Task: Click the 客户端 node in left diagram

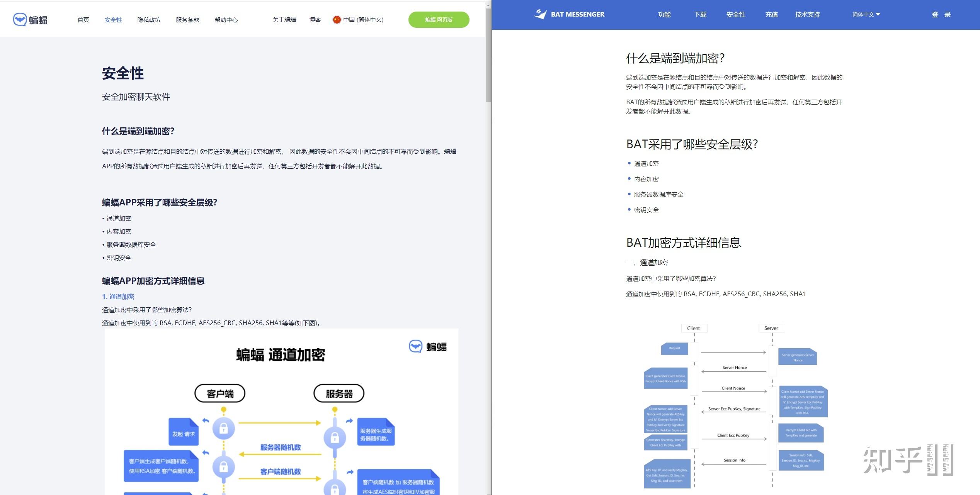Action: click(x=220, y=394)
